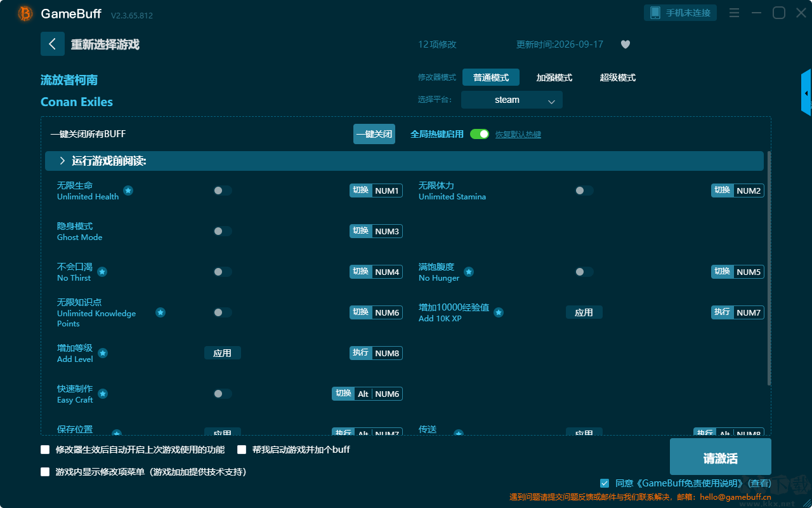Edit NUM8 hotkey for Add Level
This screenshot has height=508, width=812.
coord(376,353)
